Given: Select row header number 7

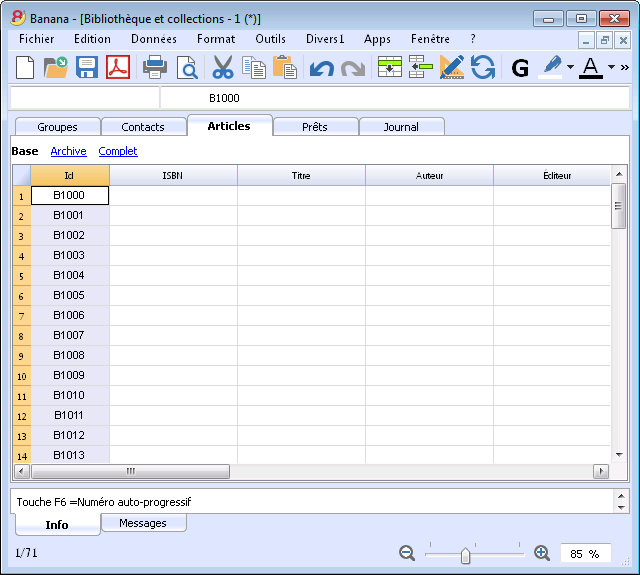Looking at the screenshot, I should click(22, 315).
